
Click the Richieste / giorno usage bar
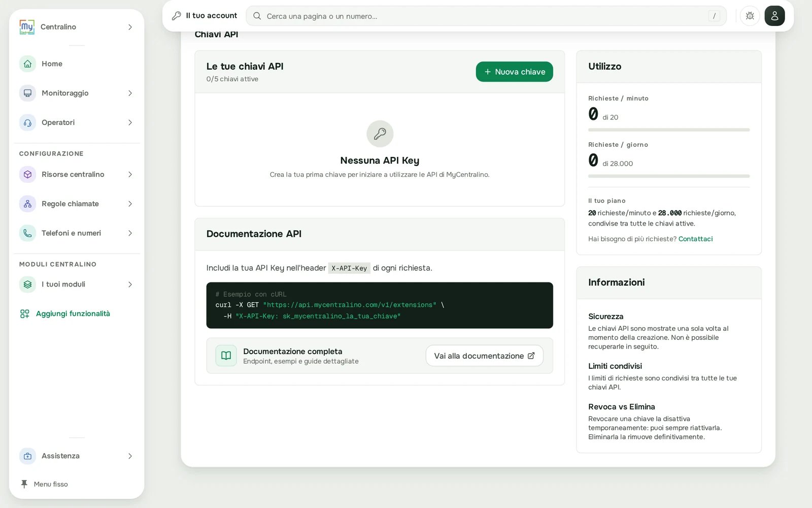669,176
